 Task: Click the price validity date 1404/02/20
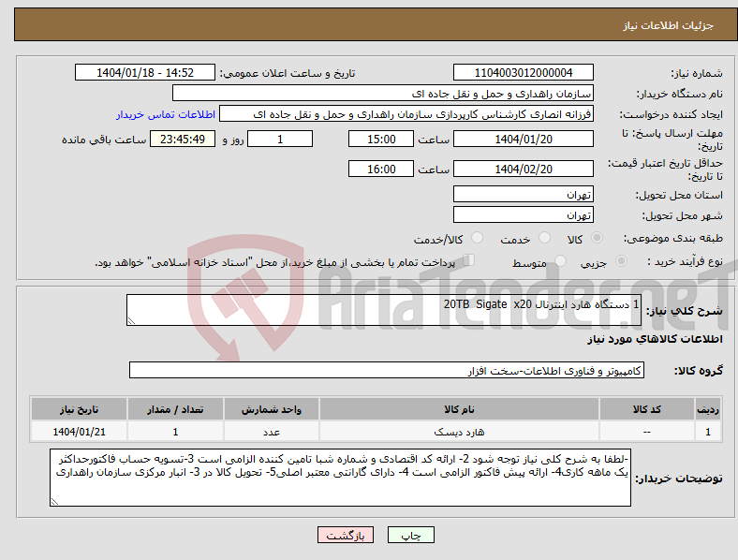point(523,169)
